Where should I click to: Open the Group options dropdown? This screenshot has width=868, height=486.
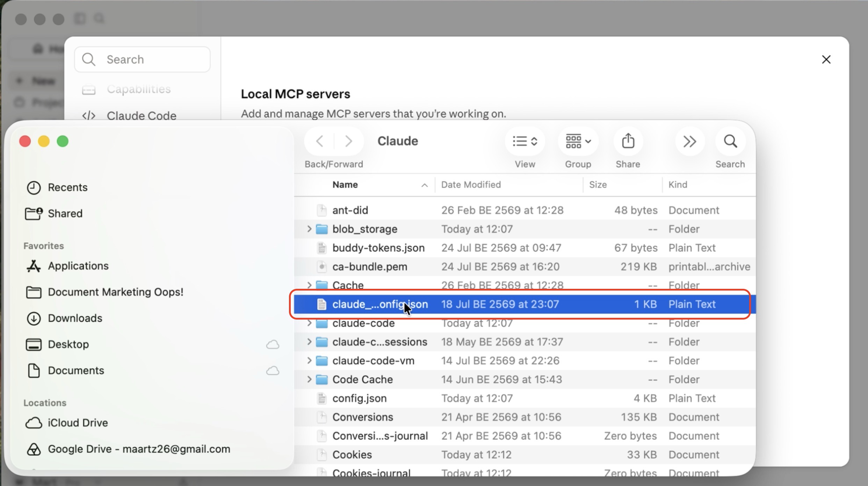[x=578, y=141]
